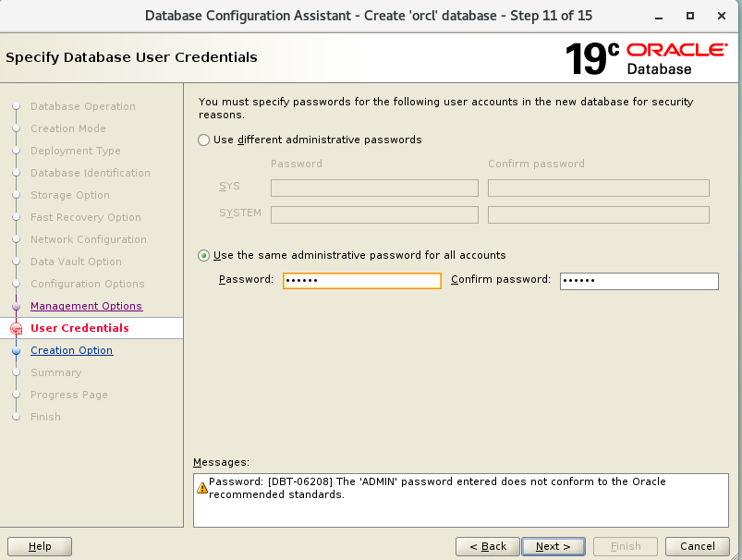Jump to Creation Option step
Image resolution: width=742 pixels, height=560 pixels.
(72, 350)
